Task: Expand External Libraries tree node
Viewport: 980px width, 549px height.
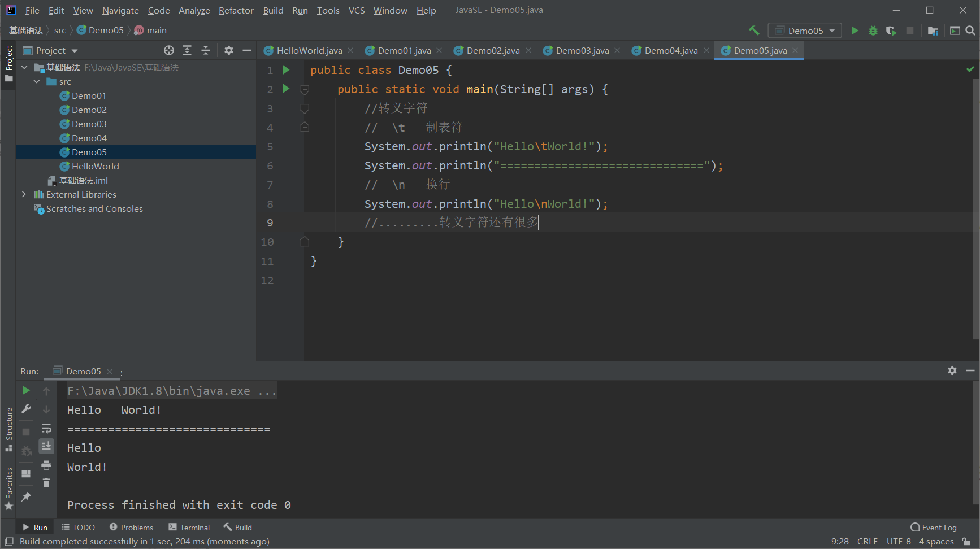Action: coord(24,194)
